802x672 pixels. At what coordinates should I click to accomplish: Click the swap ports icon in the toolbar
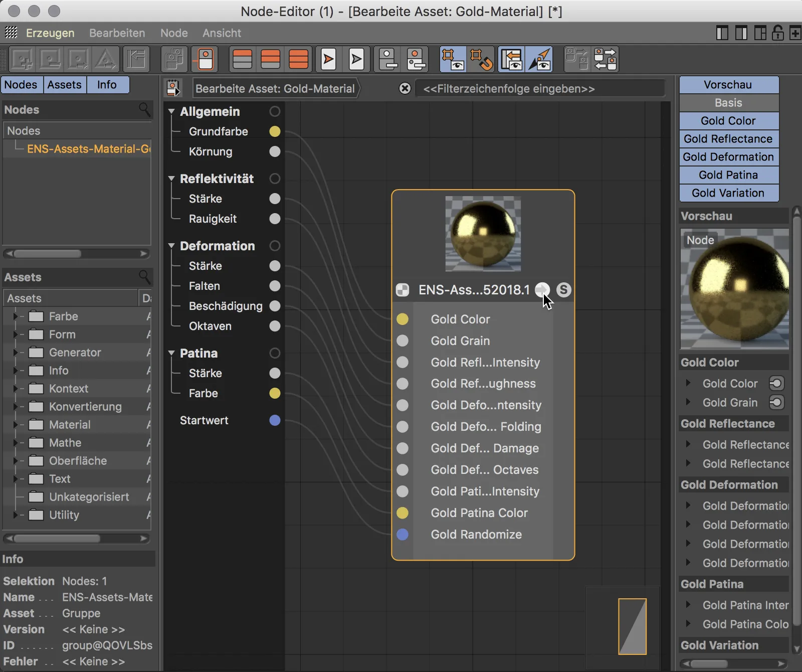[606, 59]
